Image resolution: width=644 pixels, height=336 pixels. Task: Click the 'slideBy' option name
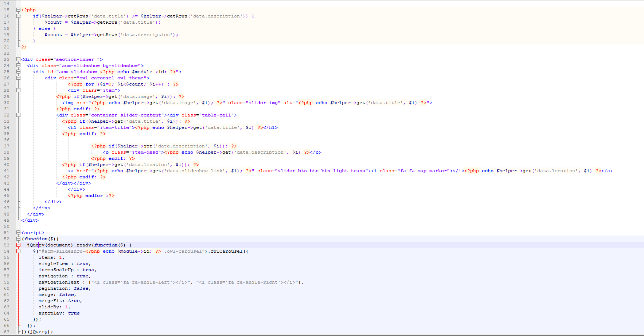[49, 307]
